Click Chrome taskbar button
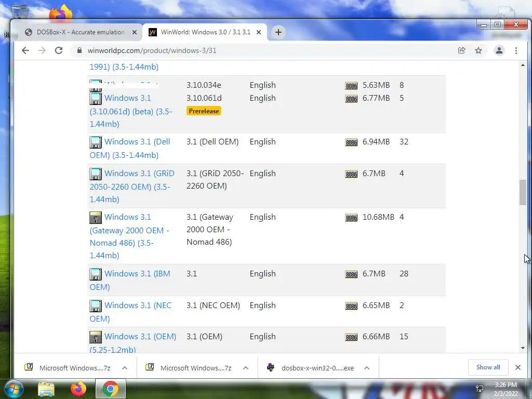532x399 pixels. tap(111, 389)
